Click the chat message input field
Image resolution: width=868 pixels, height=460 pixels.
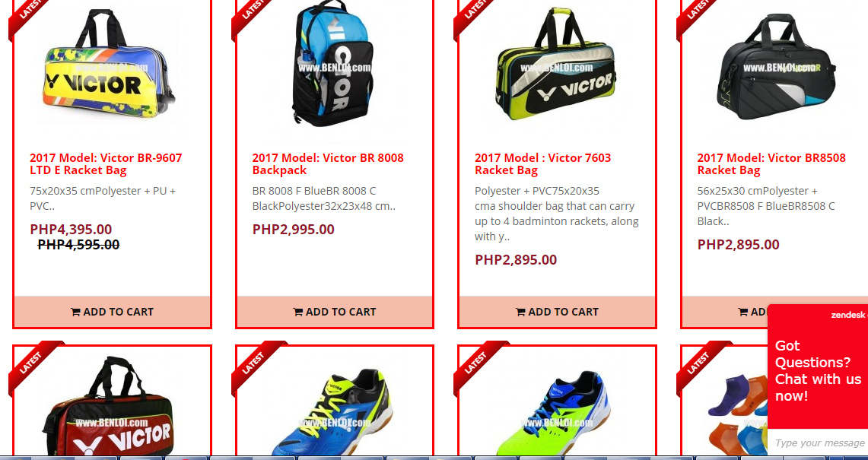click(819, 443)
